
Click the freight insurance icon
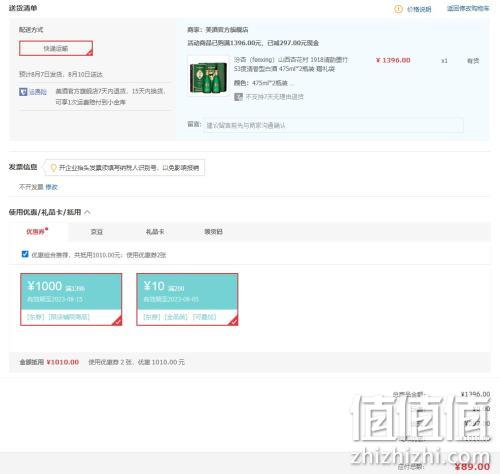(23, 92)
